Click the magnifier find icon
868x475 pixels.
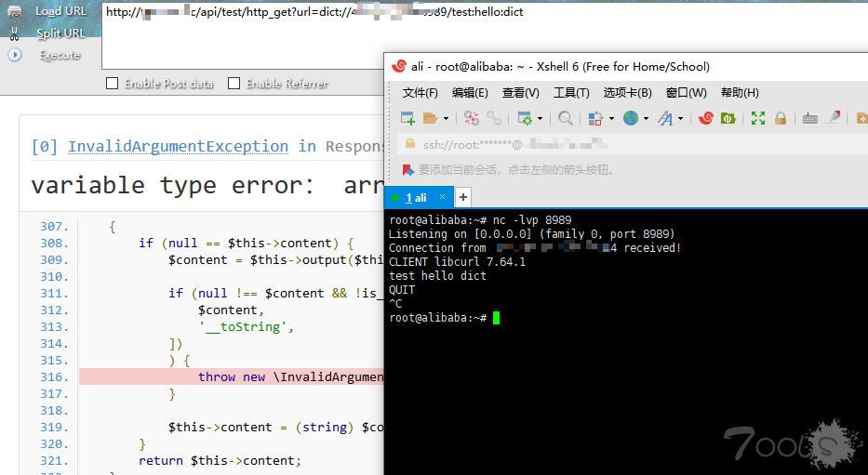tap(566, 118)
